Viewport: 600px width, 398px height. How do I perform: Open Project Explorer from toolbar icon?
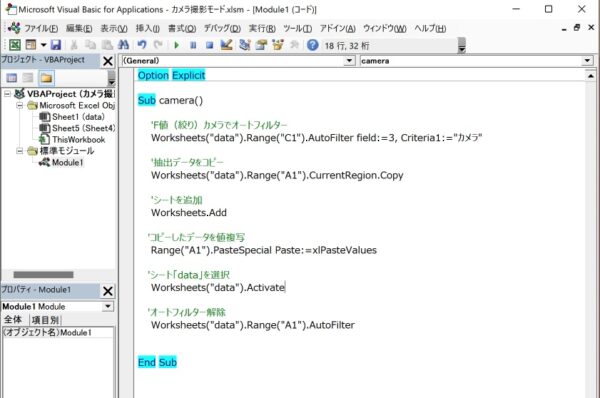tap(245, 45)
